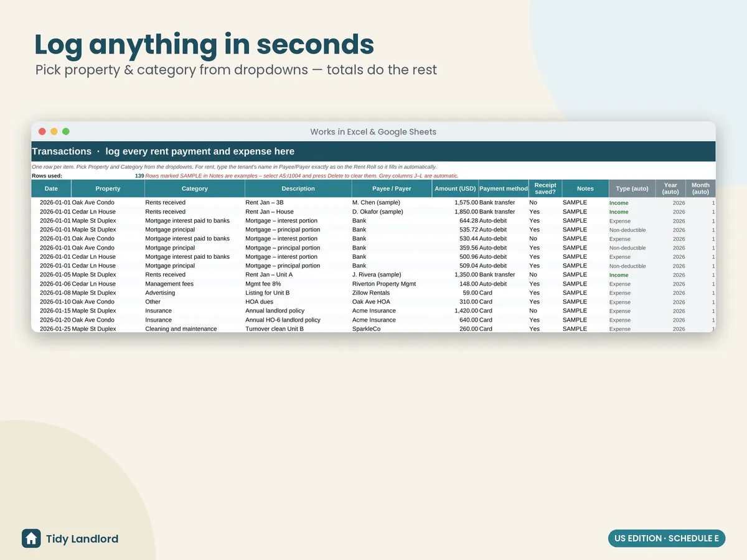This screenshot has height=560, width=747.
Task: Click the 1,350.00 amount cell
Action: tap(455, 274)
